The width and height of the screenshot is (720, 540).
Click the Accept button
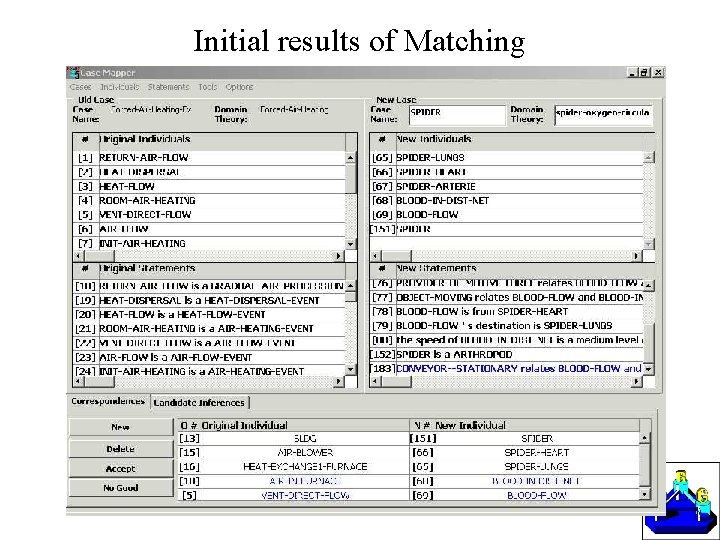(120, 469)
